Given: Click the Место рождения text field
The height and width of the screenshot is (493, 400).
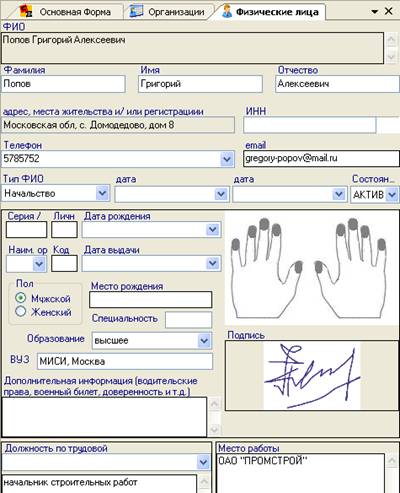Looking at the screenshot, I should coord(151,299).
